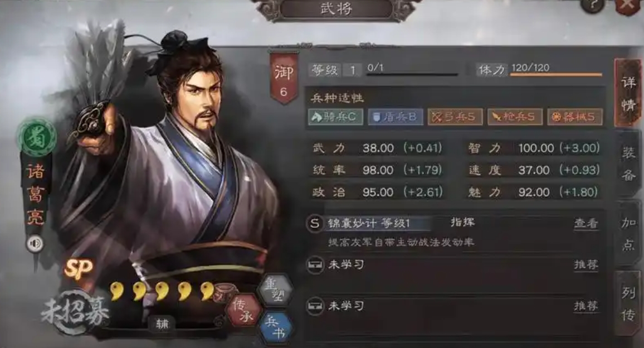The width and height of the screenshot is (644, 348).
Task: Click 推荐 on the second unlearned skill slot
Action: 586,306
